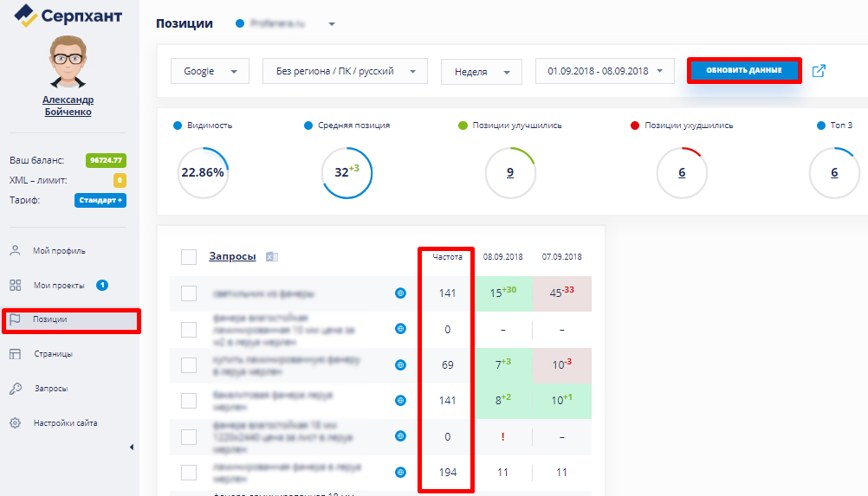Click globe icon in first query row

[400, 293]
